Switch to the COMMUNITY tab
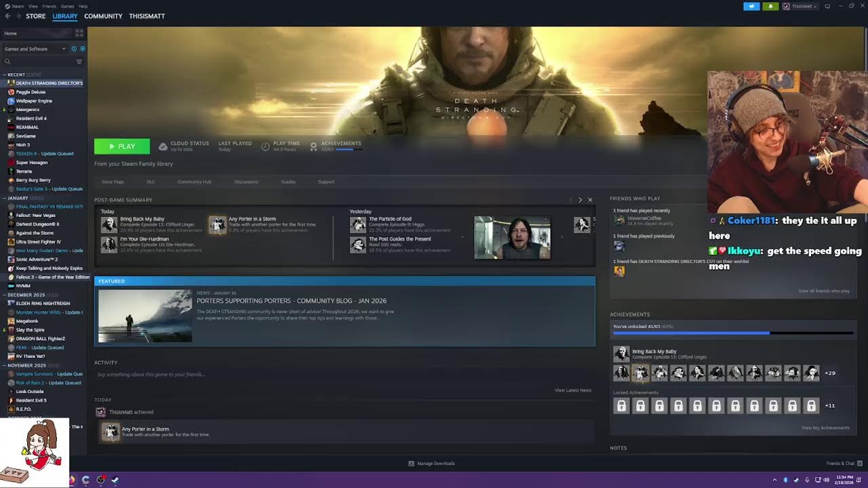 [x=103, y=16]
